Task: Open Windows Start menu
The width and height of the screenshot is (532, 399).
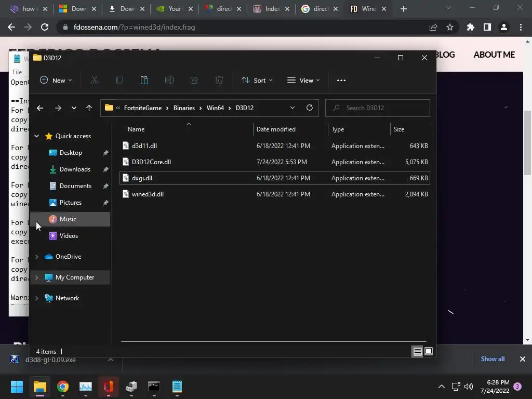Action: [17, 387]
